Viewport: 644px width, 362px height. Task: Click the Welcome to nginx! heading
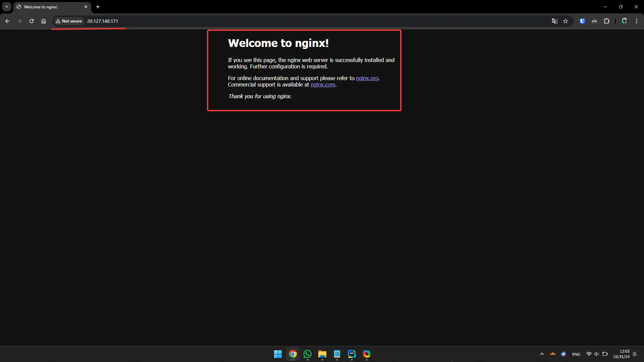click(x=278, y=43)
